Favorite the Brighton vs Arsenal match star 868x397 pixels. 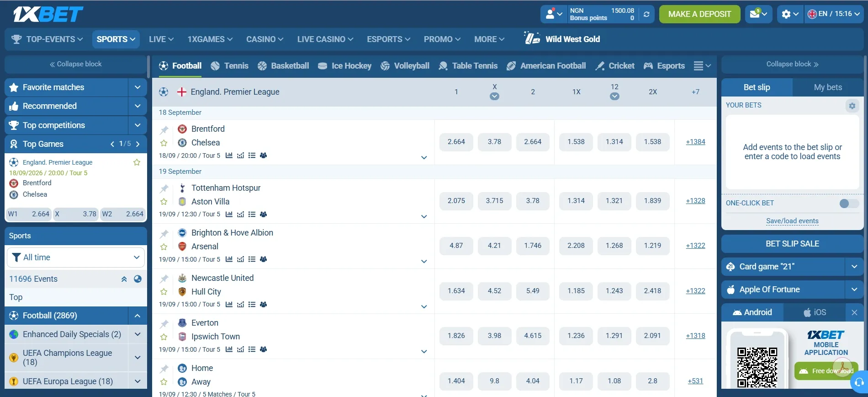click(x=164, y=247)
